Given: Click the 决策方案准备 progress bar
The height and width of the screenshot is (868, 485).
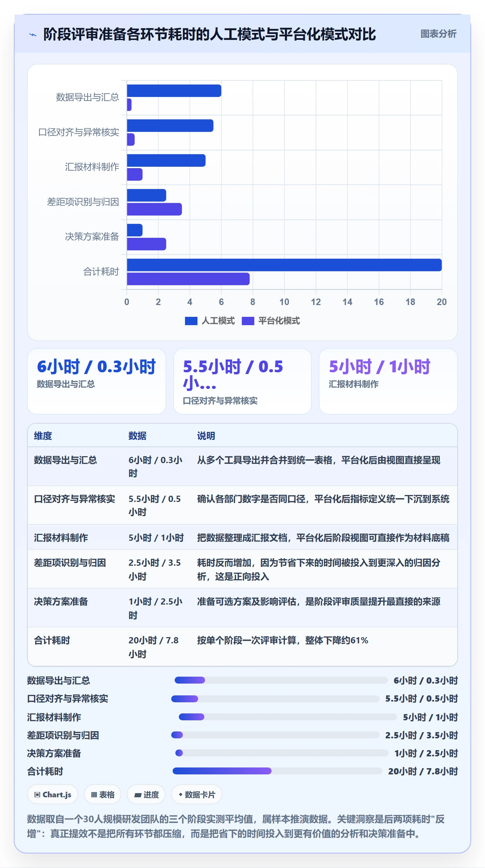Looking at the screenshot, I should coord(282,753).
